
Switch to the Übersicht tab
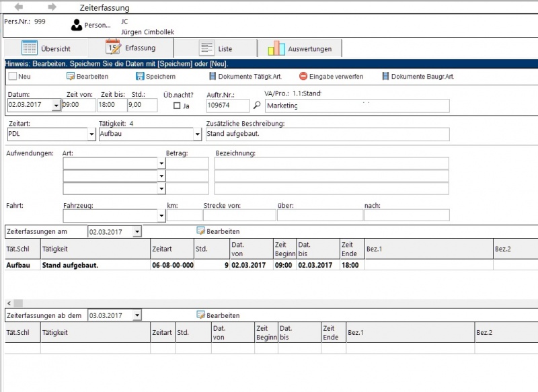tap(46, 48)
